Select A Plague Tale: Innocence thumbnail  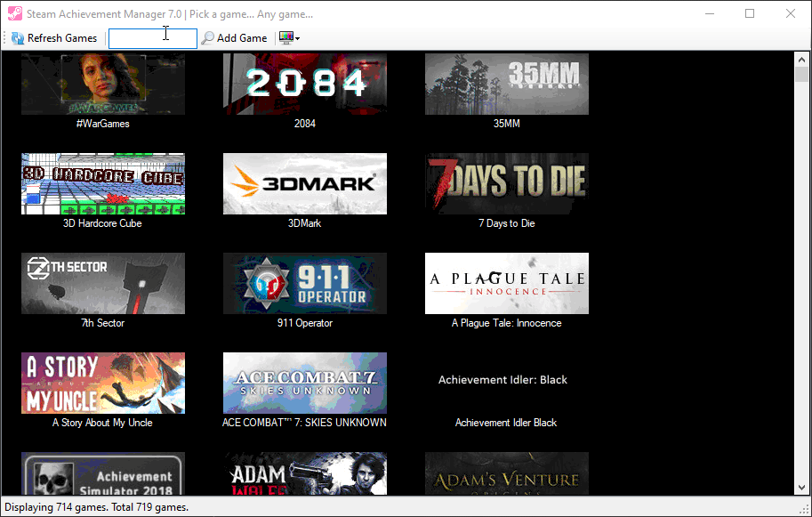pos(507,283)
